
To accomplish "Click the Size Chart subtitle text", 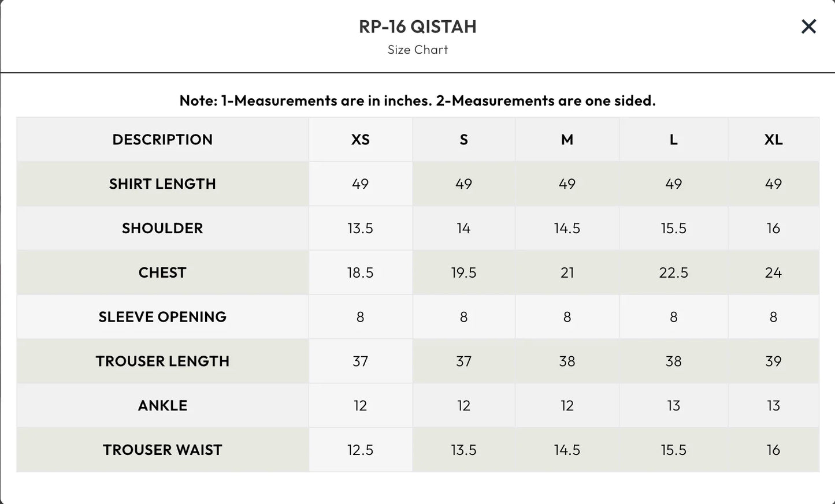I will pos(417,50).
